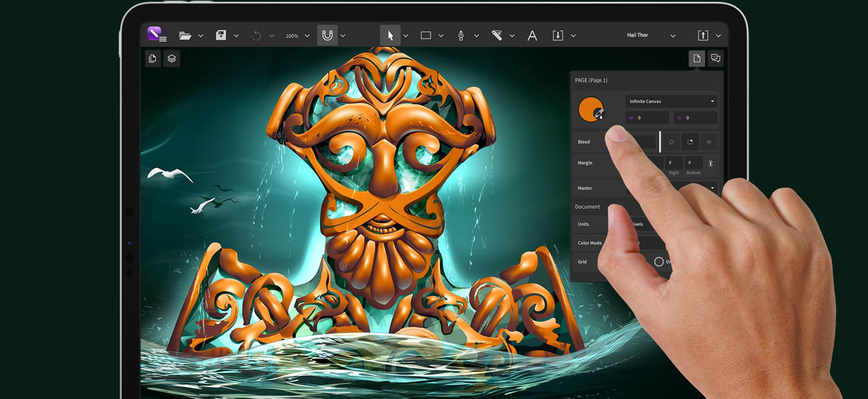Viewport: 868px width, 399px height.
Task: Toggle the Bleed option
Action: coord(584,141)
